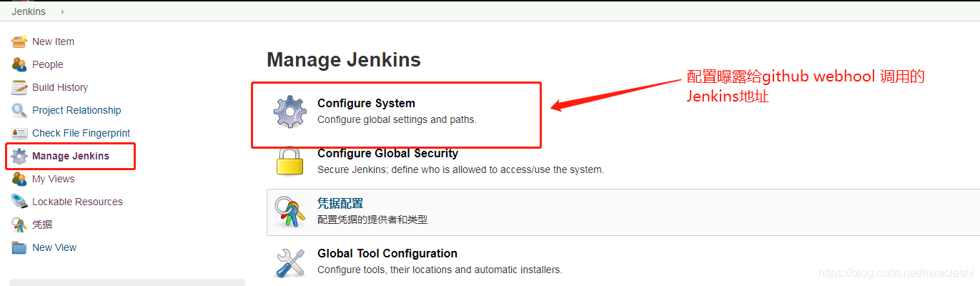The width and height of the screenshot is (980, 286).
Task: Click the Manage Jenkins gear icon in the sidebar
Action: click(19, 156)
